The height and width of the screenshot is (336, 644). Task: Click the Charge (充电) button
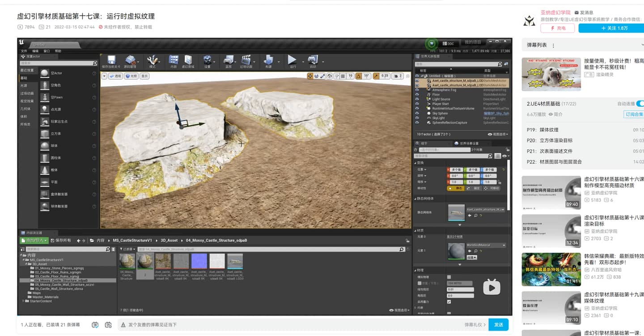tap(557, 28)
